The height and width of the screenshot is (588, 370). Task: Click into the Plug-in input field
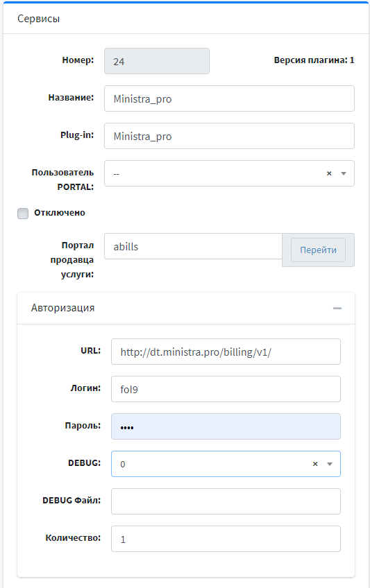pos(229,136)
